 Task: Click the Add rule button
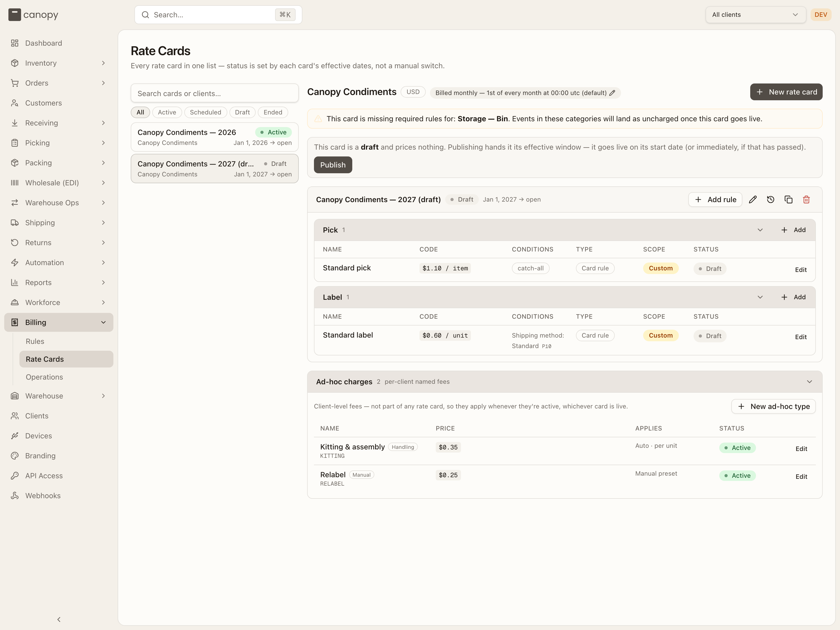point(715,200)
